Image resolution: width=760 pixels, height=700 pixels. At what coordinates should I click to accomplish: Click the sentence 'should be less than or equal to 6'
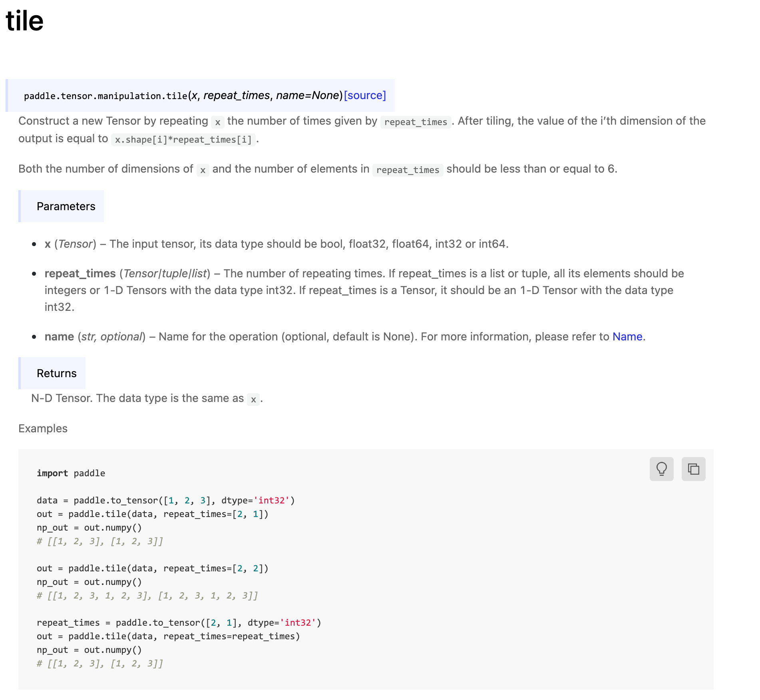(x=532, y=169)
